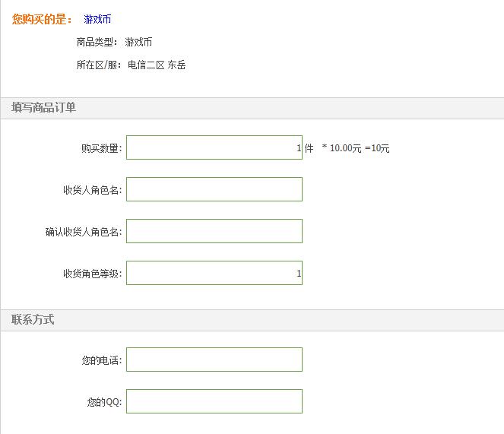Click the 电信二区 东岳 server text
Image resolution: width=504 pixels, height=434 pixels.
(x=157, y=65)
